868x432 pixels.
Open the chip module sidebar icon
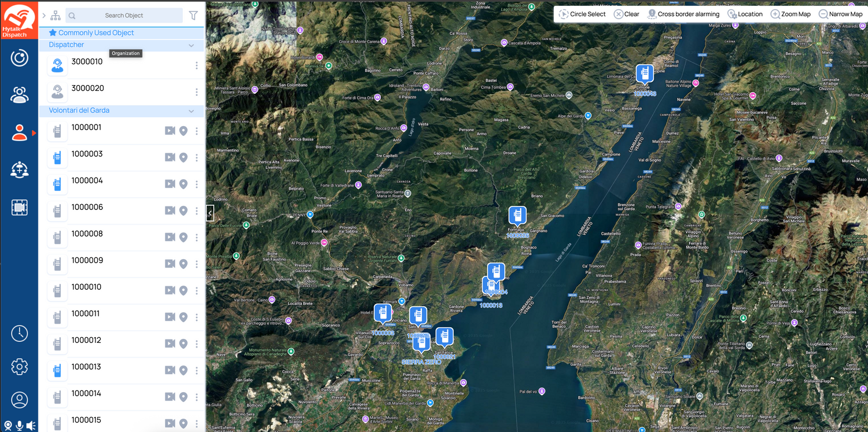(x=20, y=207)
